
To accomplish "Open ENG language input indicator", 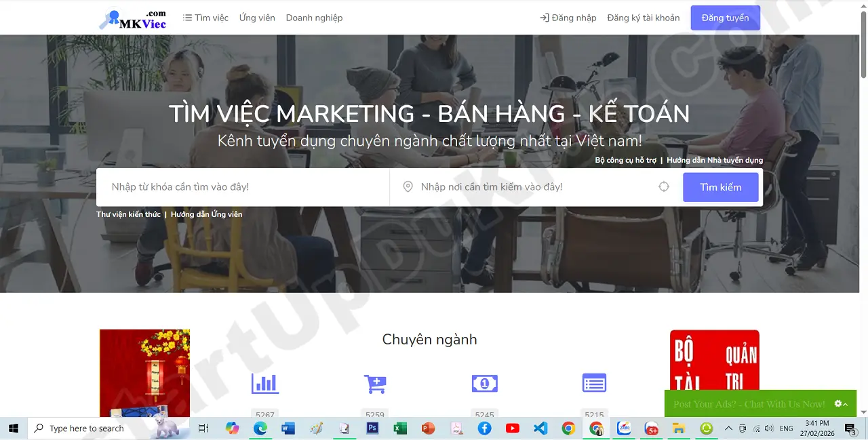I will (x=787, y=428).
